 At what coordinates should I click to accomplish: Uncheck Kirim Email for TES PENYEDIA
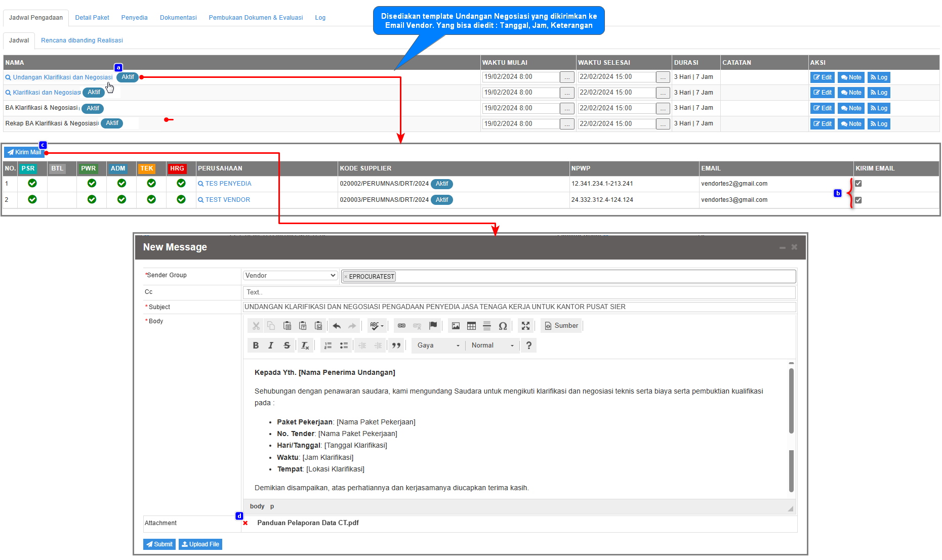858,184
